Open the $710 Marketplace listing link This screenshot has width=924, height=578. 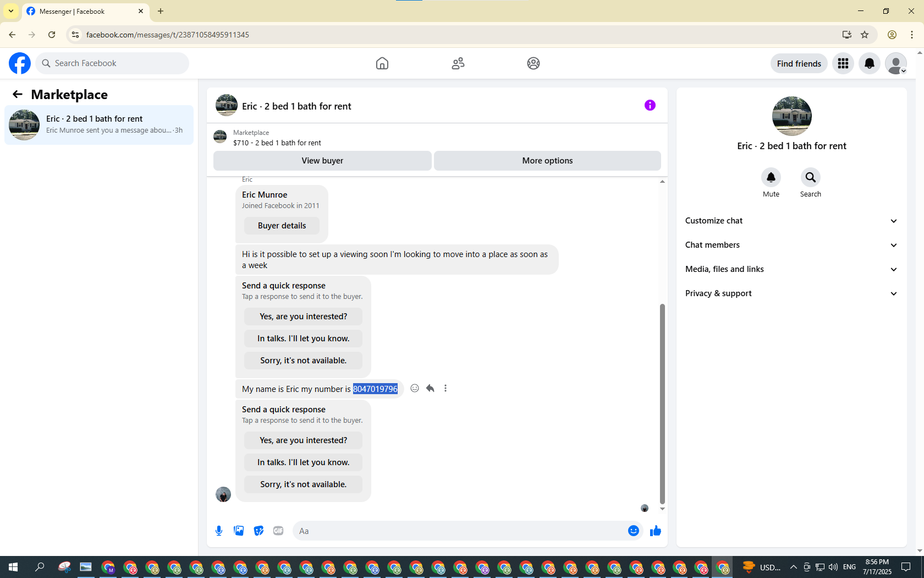coord(277,143)
